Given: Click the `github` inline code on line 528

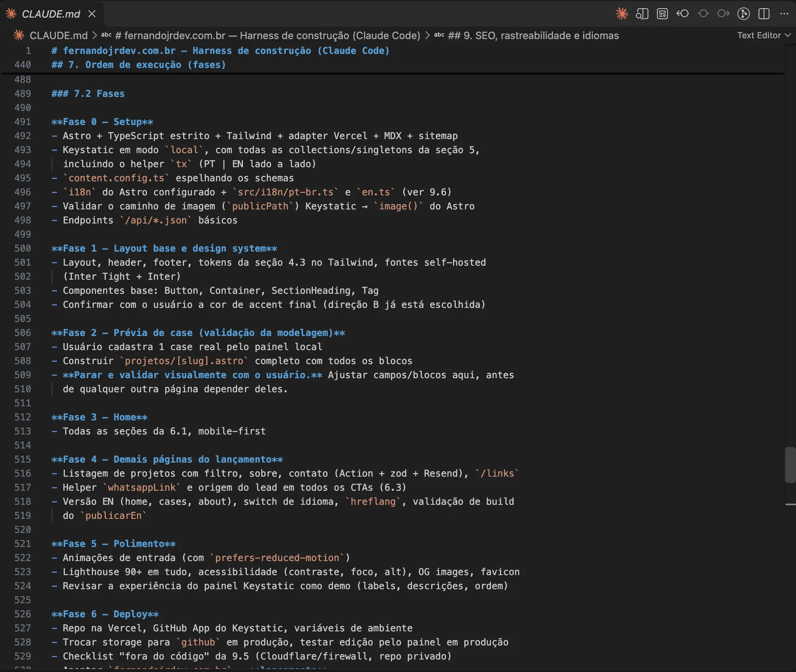Looking at the screenshot, I should click(198, 642).
